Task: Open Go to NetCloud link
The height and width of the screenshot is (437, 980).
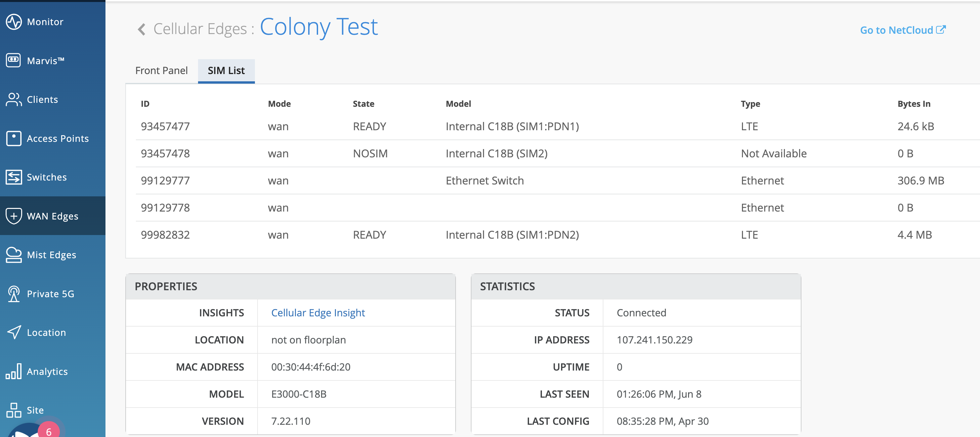Action: 902,30
